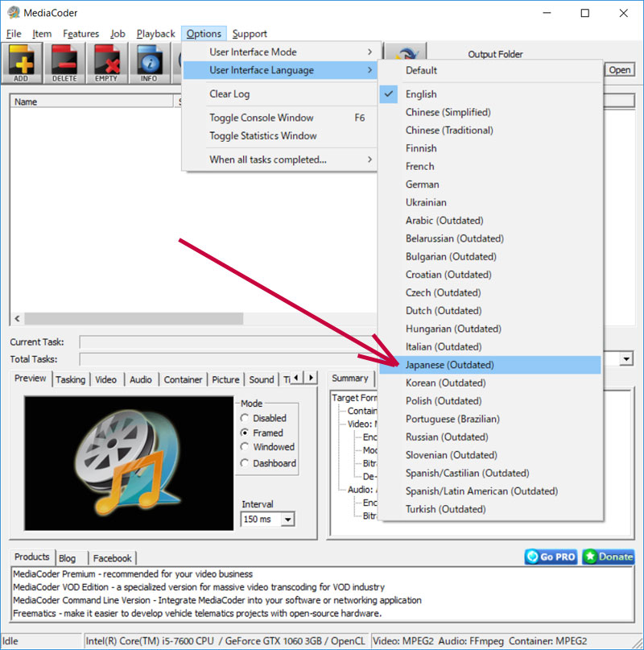Select Finnish language
644x650 pixels.
(489, 148)
